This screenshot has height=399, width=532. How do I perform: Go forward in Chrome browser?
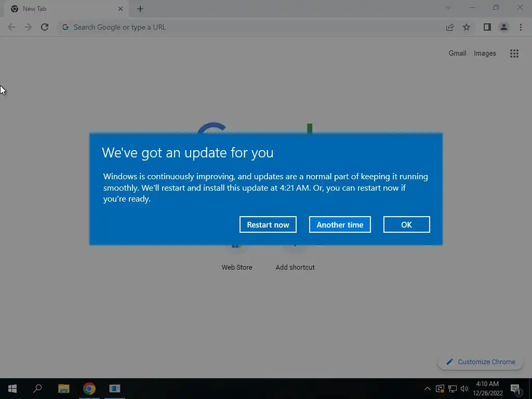pos(28,27)
